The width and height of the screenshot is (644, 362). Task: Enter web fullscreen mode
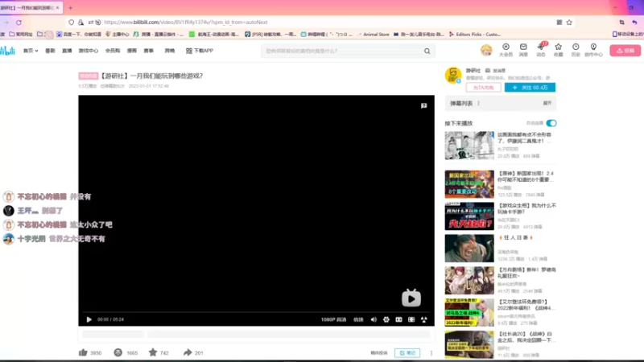coord(411,319)
